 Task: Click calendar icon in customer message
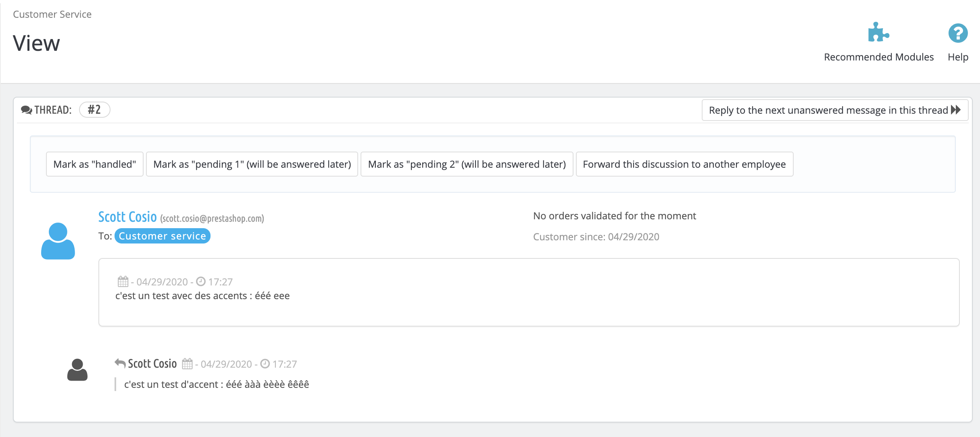(x=123, y=281)
